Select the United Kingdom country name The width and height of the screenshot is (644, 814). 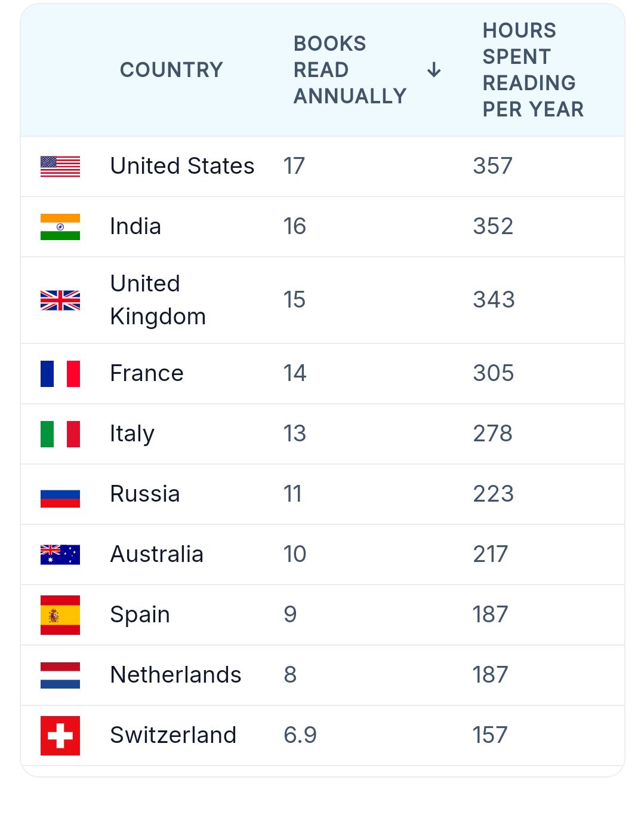tap(158, 300)
